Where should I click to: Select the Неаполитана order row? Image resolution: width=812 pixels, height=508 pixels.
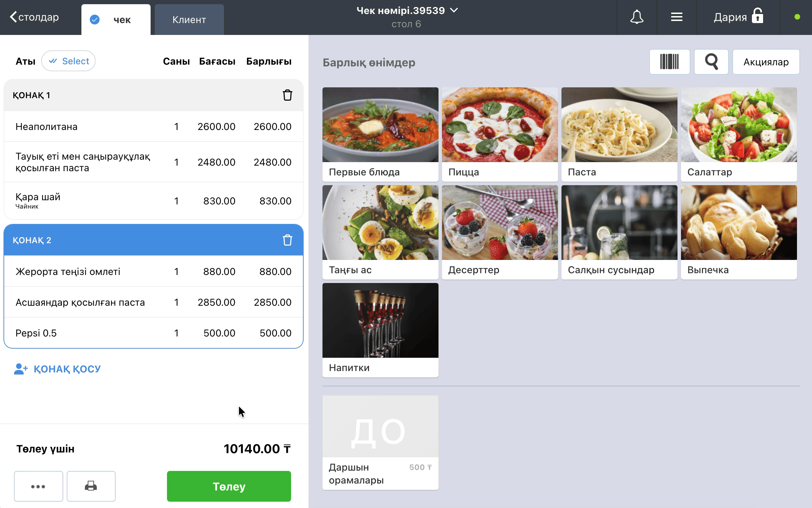153,126
